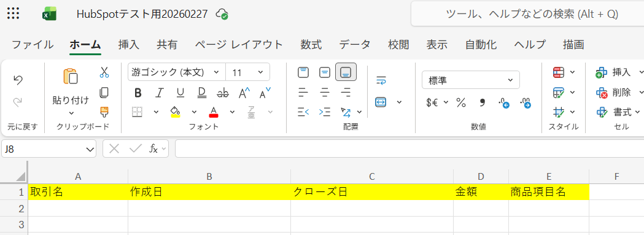Apply borders to the cell

(138, 112)
